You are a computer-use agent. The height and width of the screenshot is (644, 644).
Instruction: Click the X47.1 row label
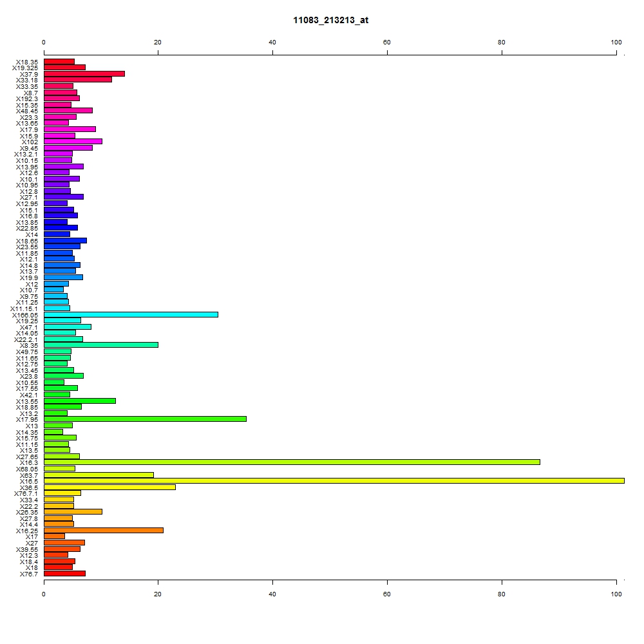29,327
